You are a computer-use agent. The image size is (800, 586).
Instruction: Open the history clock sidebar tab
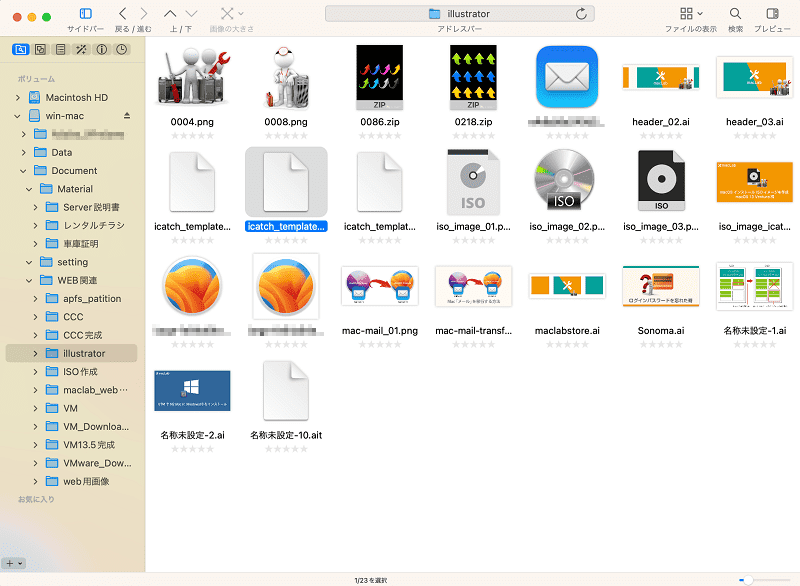pos(121,49)
